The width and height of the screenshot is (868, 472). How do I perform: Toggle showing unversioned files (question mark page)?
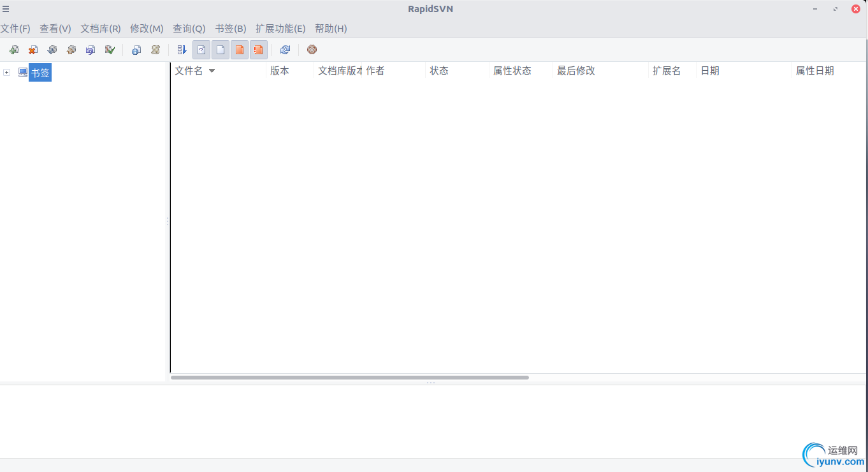tap(201, 50)
